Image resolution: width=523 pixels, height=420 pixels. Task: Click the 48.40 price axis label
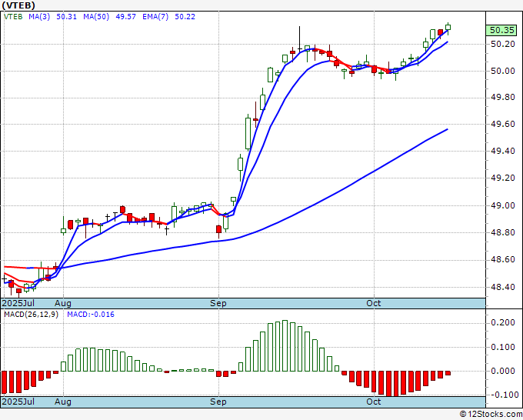(x=503, y=287)
